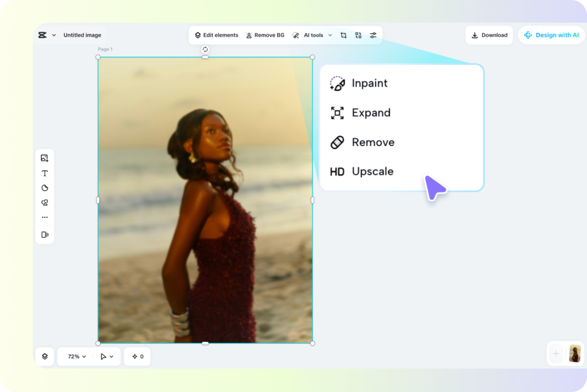Click the Replace image icon in toolbar
Viewport: 587px width, 392px height.
358,35
